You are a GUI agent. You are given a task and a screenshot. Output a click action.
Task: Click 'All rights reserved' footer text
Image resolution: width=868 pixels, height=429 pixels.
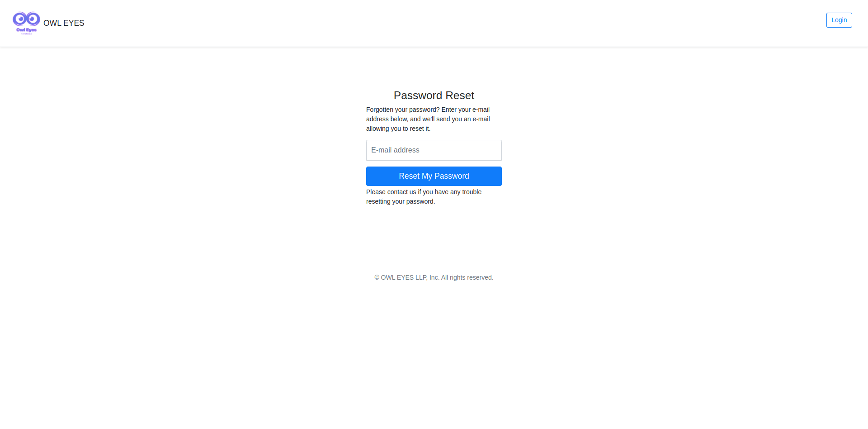tap(467, 277)
